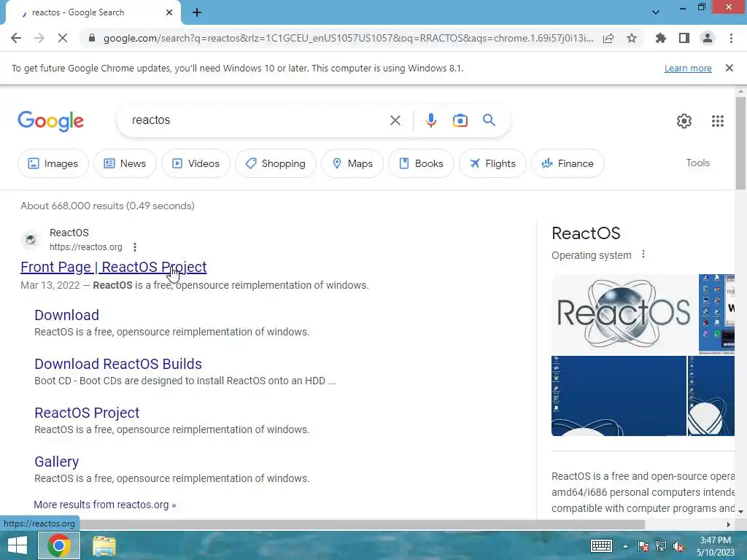The image size is (747, 560).
Task: Open network status tray icon
Action: click(661, 546)
